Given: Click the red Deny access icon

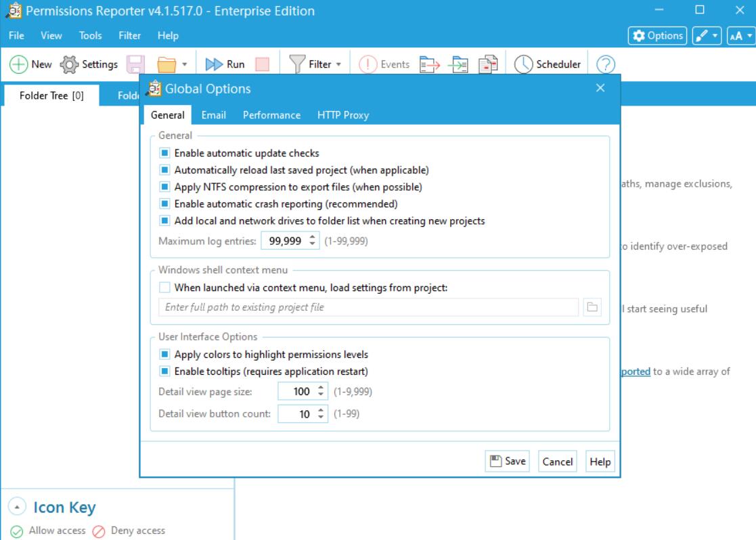Looking at the screenshot, I should click(x=98, y=531).
